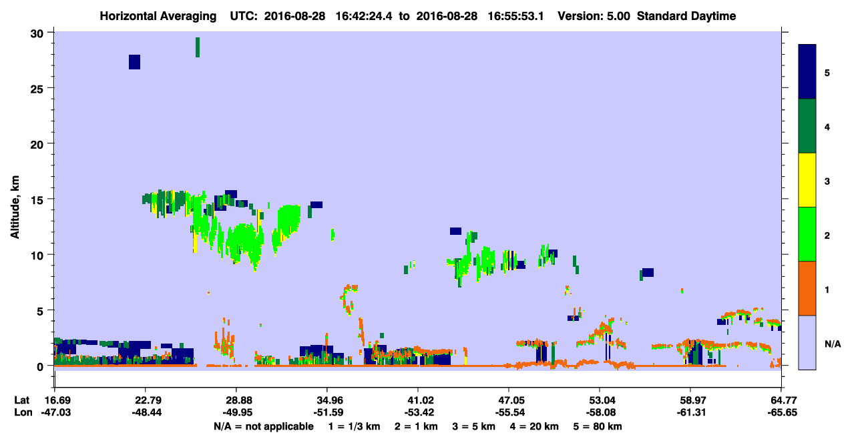Click longitude value -58.08

click(600, 412)
